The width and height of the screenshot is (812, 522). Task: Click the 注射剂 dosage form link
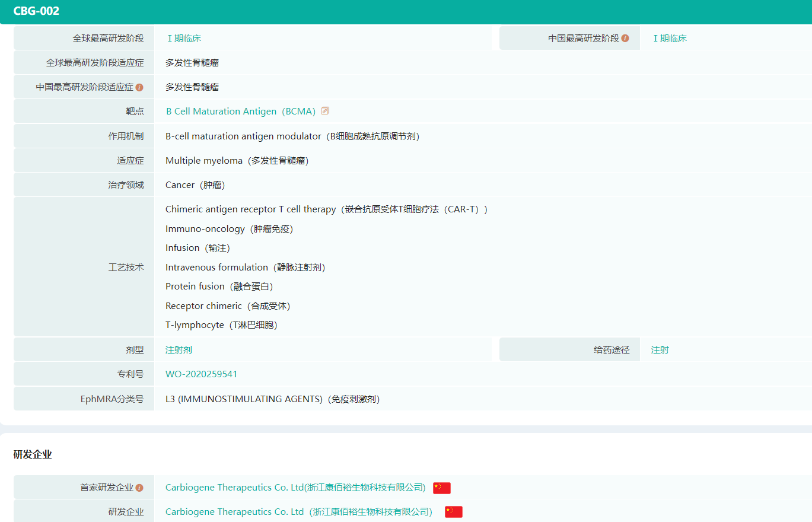[179, 350]
